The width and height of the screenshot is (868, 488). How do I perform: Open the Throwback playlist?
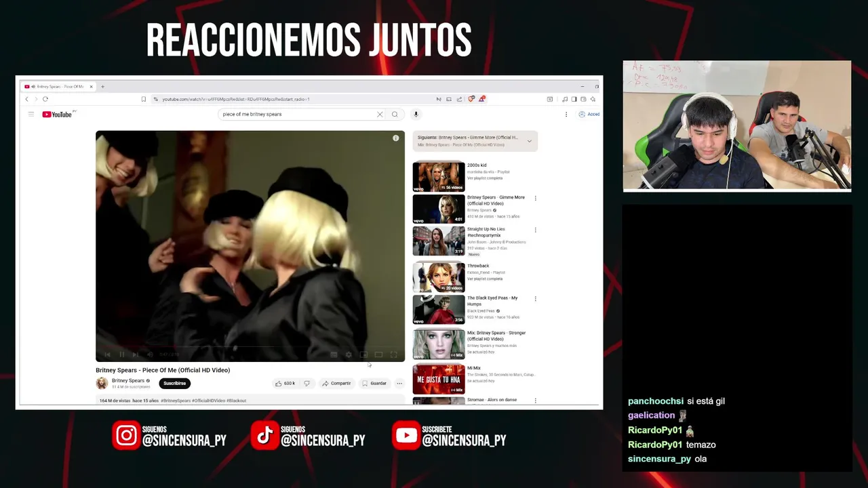(439, 276)
